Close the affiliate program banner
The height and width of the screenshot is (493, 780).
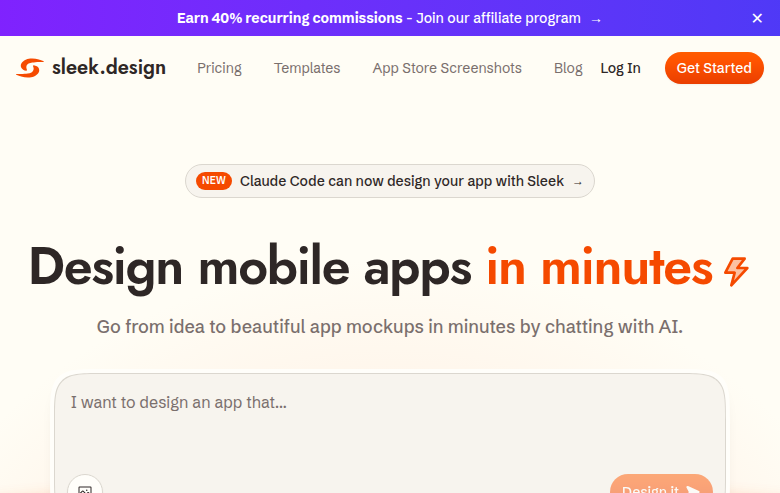[x=757, y=18]
